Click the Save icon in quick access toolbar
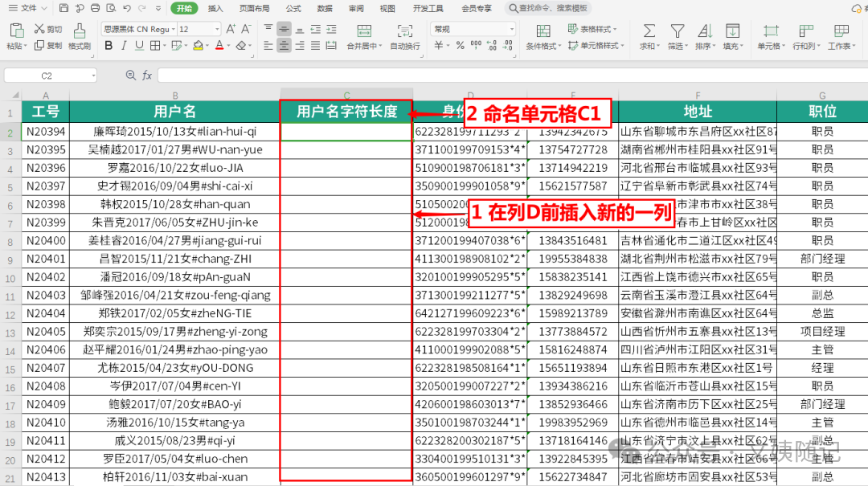Image resolution: width=868 pixels, height=486 pixels. (63, 8)
